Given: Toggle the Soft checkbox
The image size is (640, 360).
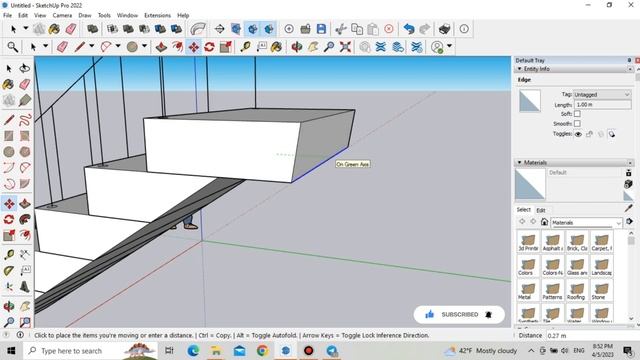Looking at the screenshot, I should (x=577, y=114).
